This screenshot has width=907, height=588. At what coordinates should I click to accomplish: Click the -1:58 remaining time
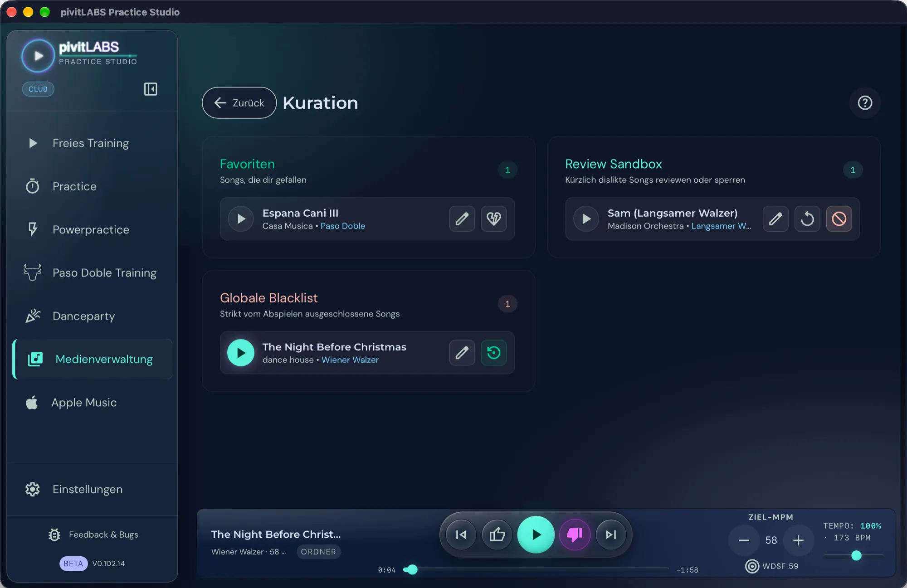[687, 570]
